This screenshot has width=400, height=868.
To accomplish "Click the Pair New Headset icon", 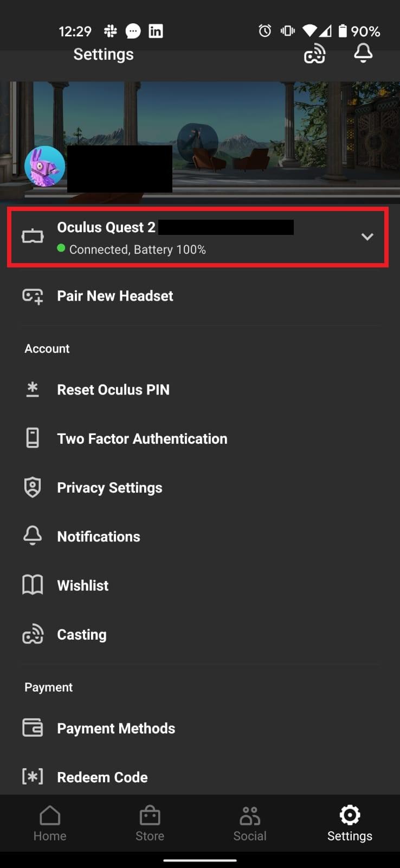I will (x=33, y=296).
